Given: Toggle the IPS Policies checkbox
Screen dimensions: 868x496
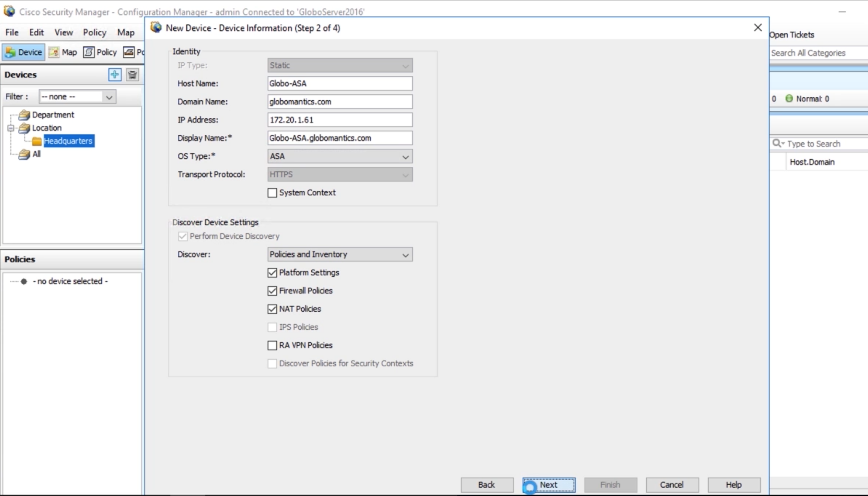Looking at the screenshot, I should [272, 327].
